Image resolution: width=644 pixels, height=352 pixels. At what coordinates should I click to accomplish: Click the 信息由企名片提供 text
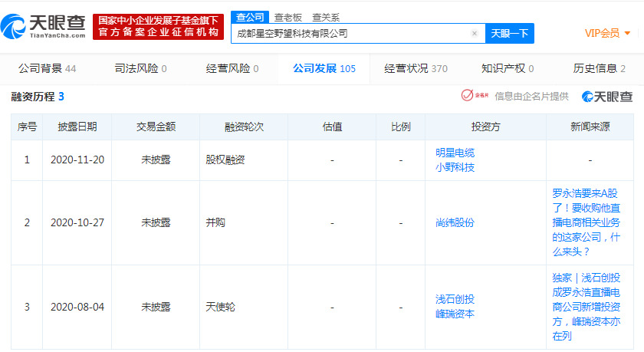click(531, 96)
